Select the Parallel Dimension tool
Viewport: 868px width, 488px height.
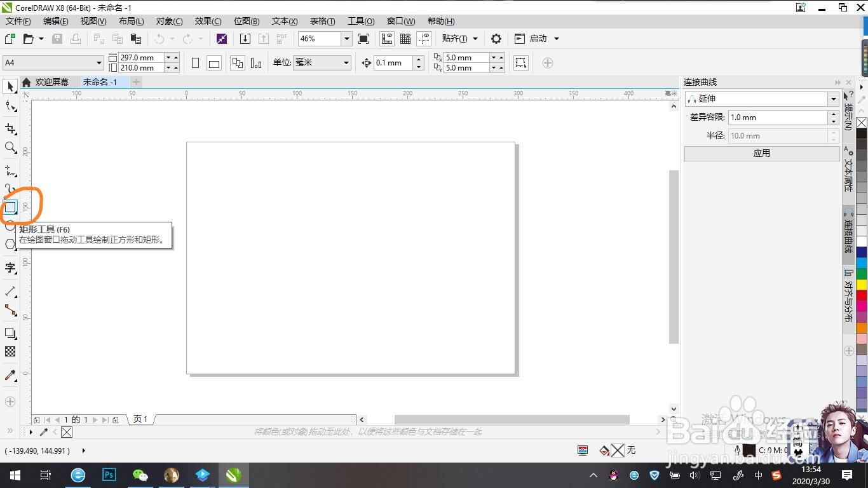coord(10,292)
